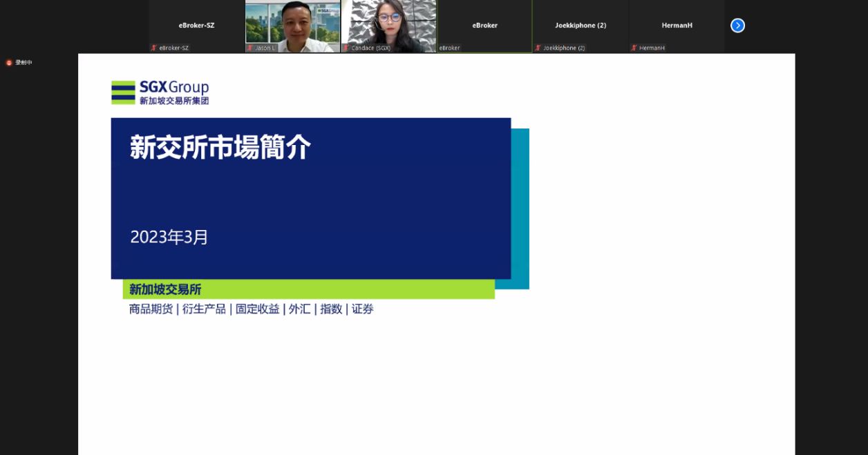Click the slide title 新交所市場簡介
This screenshot has width=868, height=455.
[x=220, y=148]
